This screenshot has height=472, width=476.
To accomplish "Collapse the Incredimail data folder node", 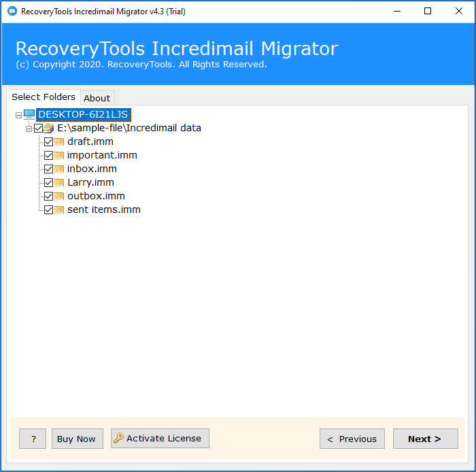I will (x=29, y=129).
